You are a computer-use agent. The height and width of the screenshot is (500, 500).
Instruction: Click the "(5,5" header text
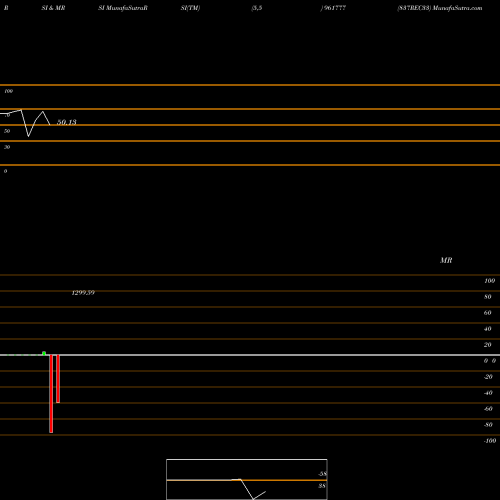click(x=257, y=8)
